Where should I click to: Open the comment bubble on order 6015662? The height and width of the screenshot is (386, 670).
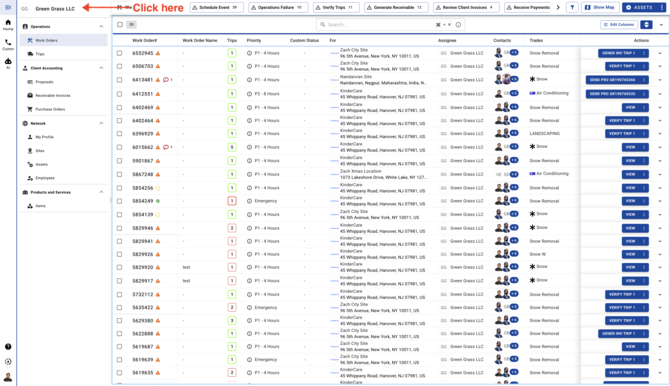166,147
